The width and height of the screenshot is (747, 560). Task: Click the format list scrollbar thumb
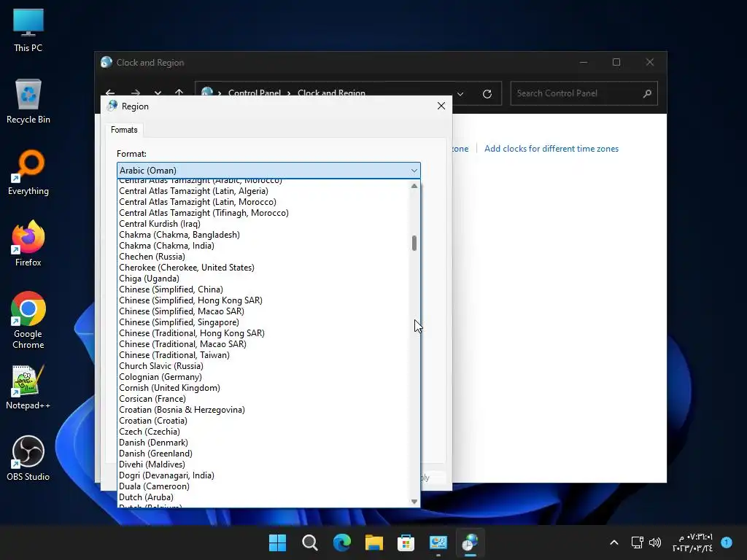point(414,243)
